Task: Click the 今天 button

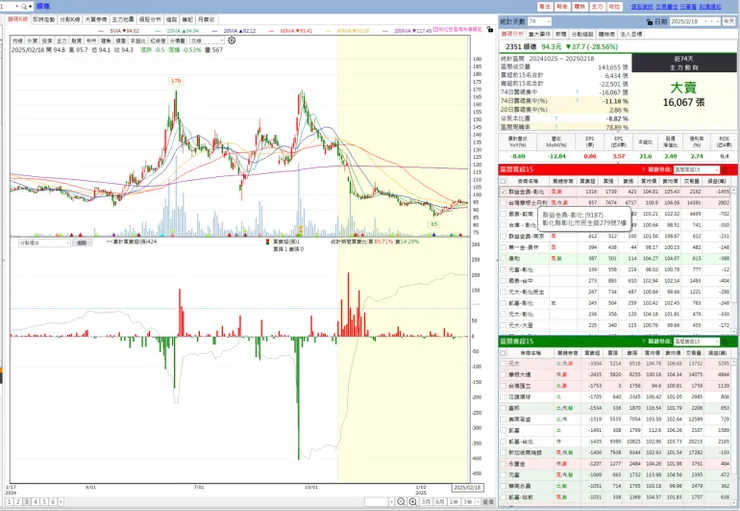Action: point(729,22)
